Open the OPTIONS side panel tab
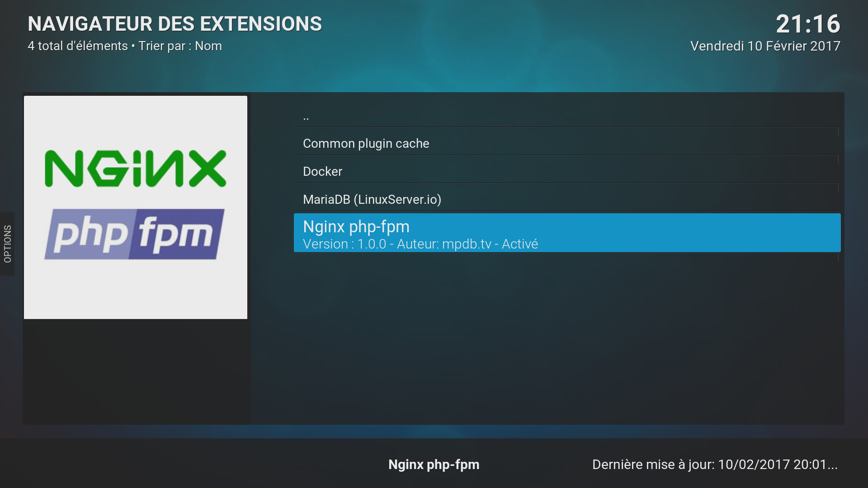 point(7,244)
